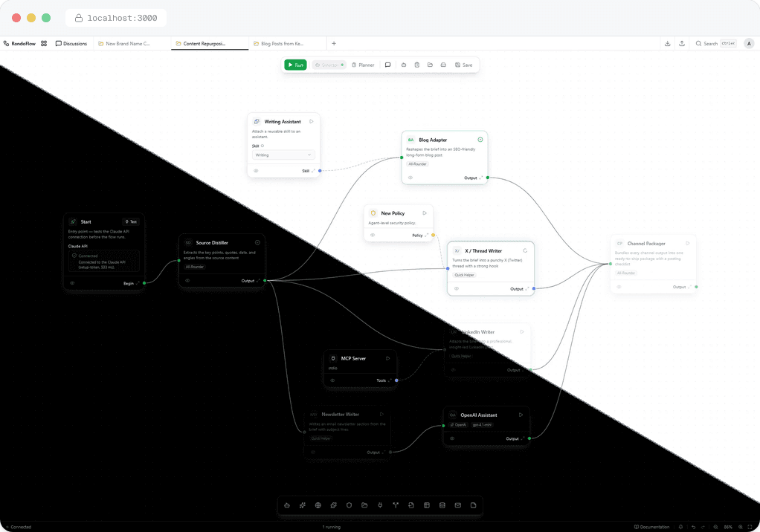Select the Content Repurposi... tab
The height and width of the screenshot is (532, 760).
[x=210, y=44]
